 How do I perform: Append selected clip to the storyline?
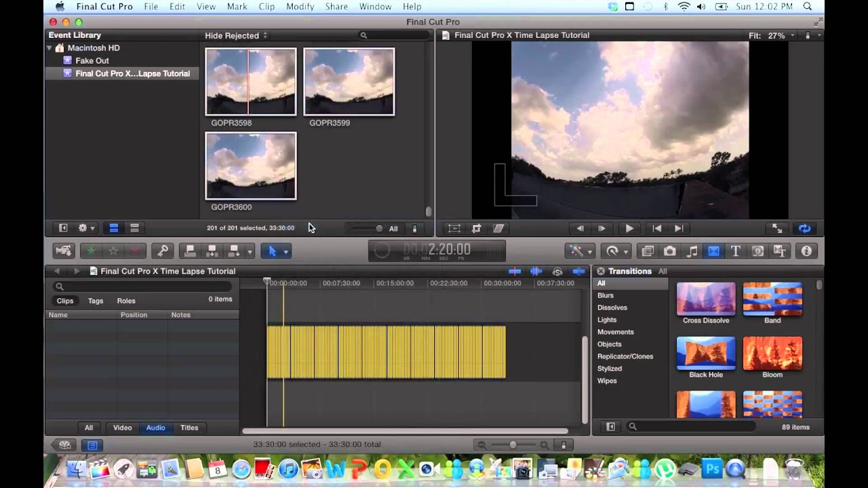(x=234, y=251)
